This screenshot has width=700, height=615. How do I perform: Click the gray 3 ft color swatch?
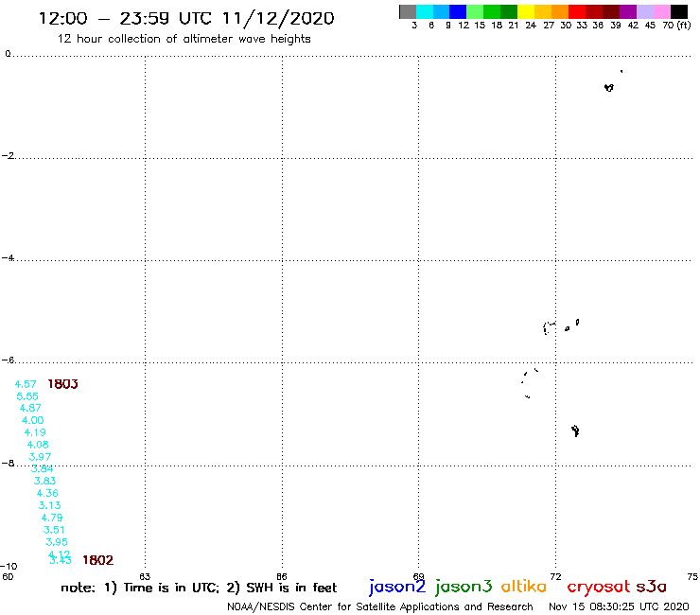pyautogui.click(x=408, y=11)
